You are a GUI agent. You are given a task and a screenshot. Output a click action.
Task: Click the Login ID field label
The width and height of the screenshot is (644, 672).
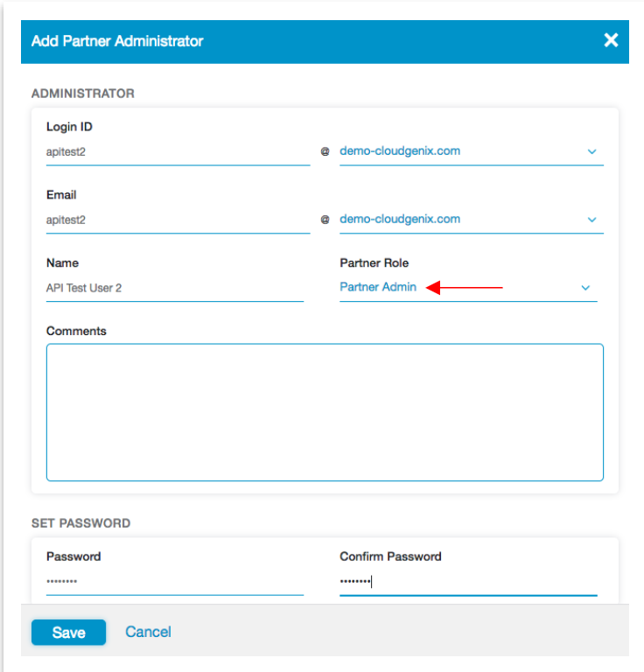click(69, 127)
